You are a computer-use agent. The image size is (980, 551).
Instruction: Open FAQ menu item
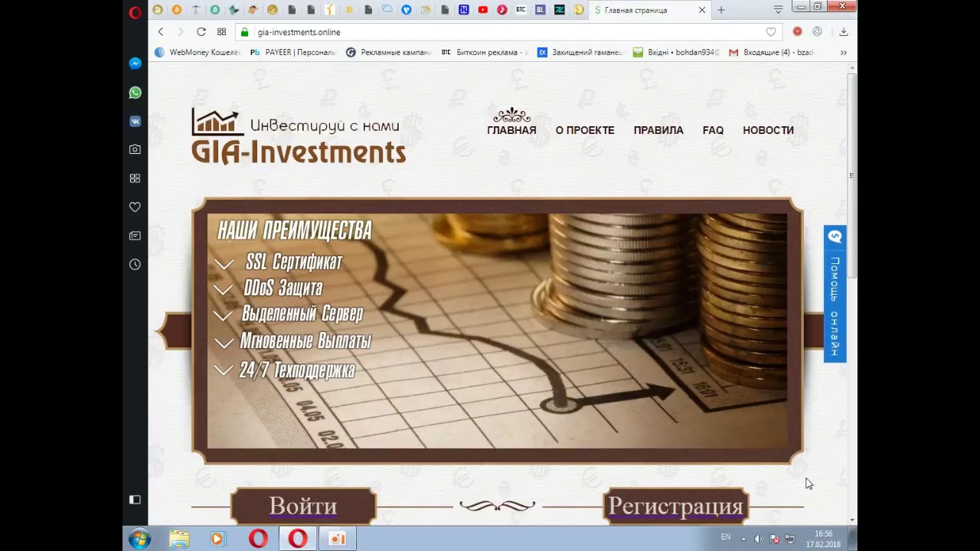[713, 130]
